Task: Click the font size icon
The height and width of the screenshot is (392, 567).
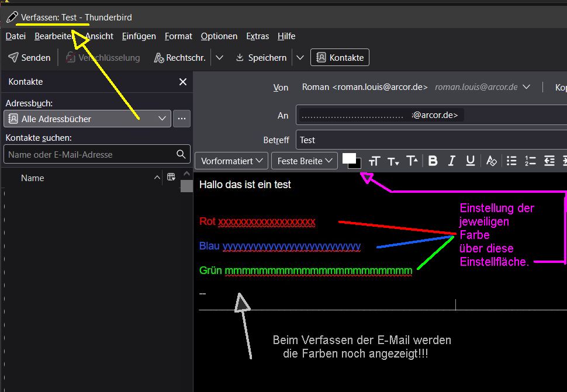Action: pos(374,161)
